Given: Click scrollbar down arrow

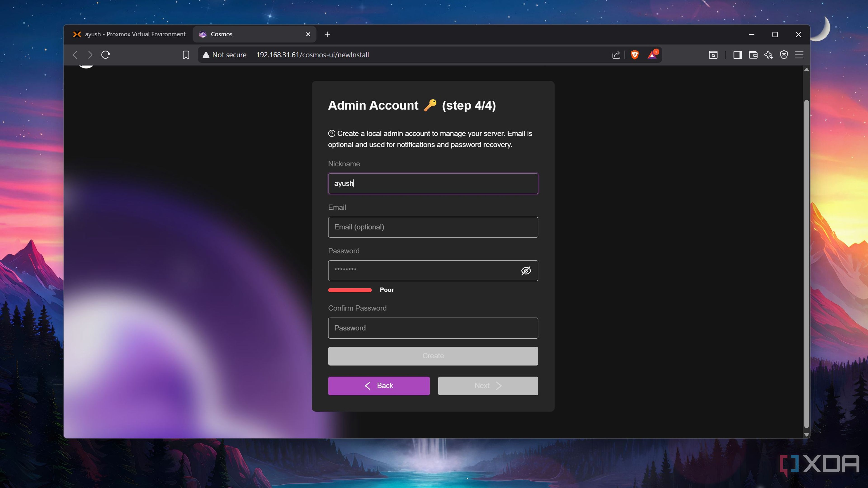Looking at the screenshot, I should (x=806, y=435).
